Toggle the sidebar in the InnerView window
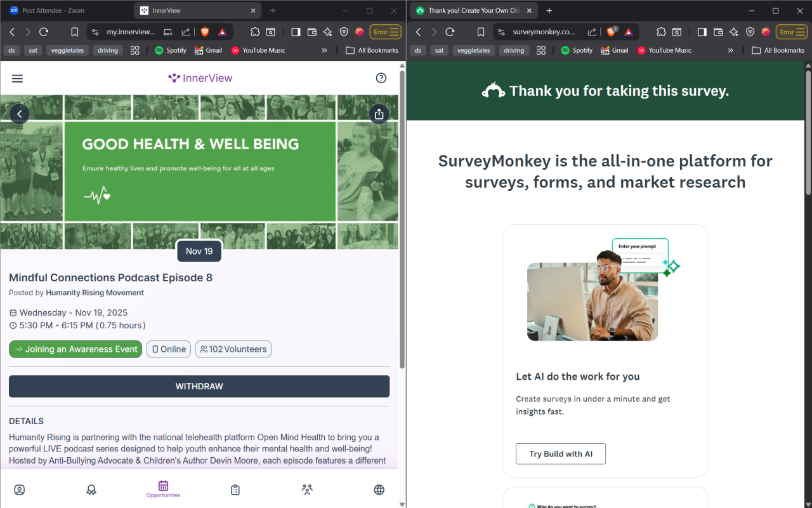The width and height of the screenshot is (812, 508). click(296, 32)
